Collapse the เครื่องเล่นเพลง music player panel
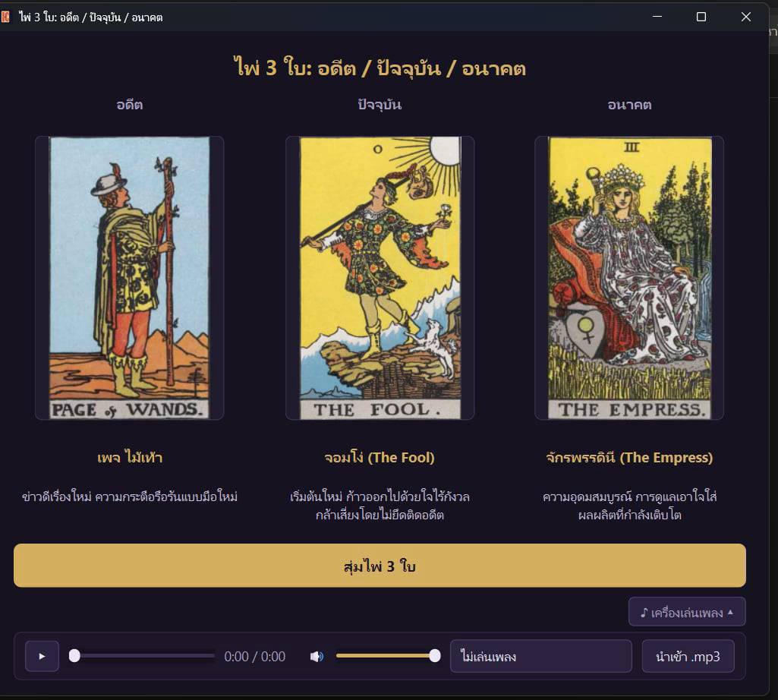 click(x=687, y=612)
